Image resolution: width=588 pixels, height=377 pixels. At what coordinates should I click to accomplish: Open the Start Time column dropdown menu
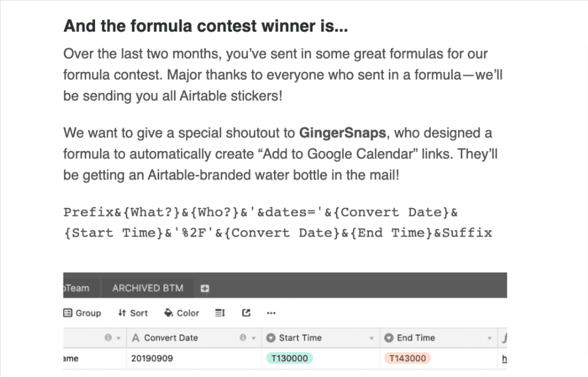tap(372, 337)
